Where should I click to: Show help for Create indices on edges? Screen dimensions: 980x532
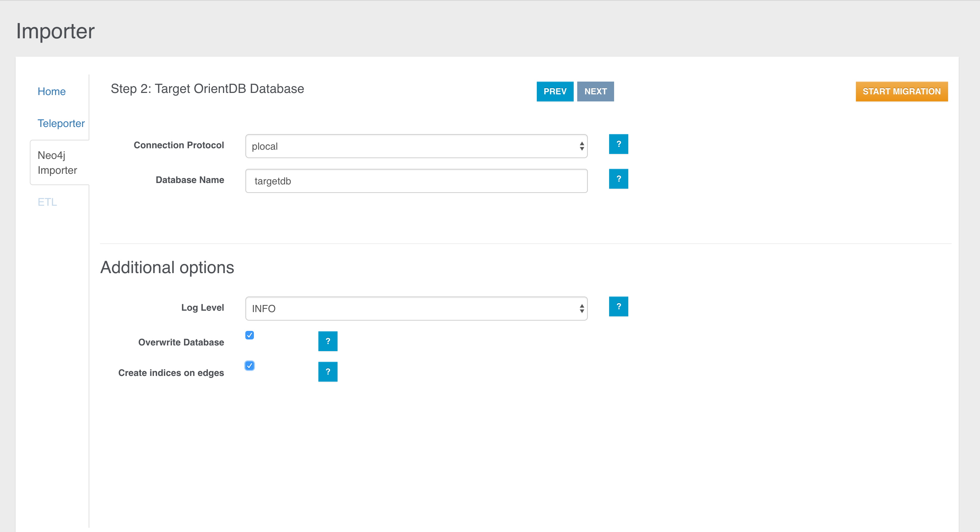pyautogui.click(x=328, y=371)
